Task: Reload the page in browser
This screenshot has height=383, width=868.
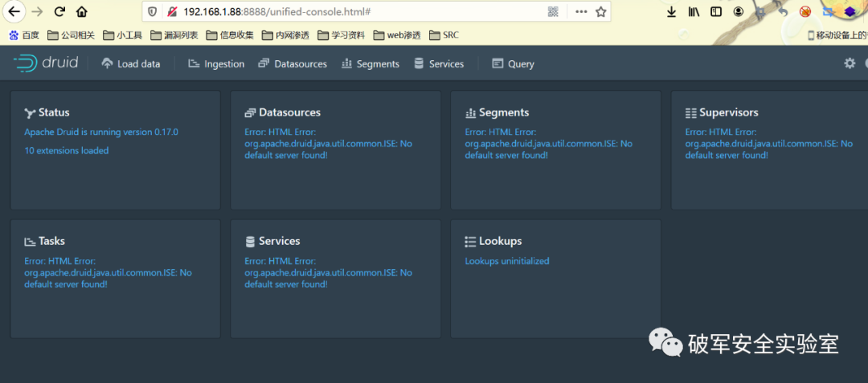Action: click(x=59, y=12)
